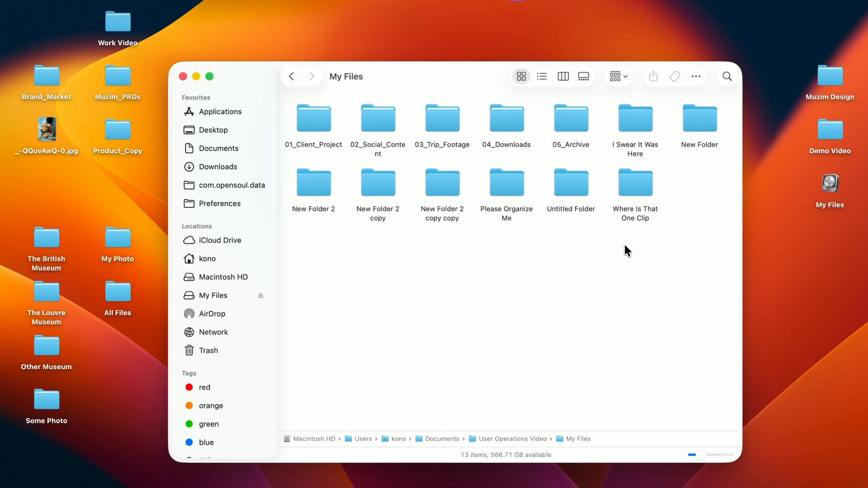Viewport: 868px width, 488px height.
Task: Select the Untitled Folder
Action: [x=571, y=190]
